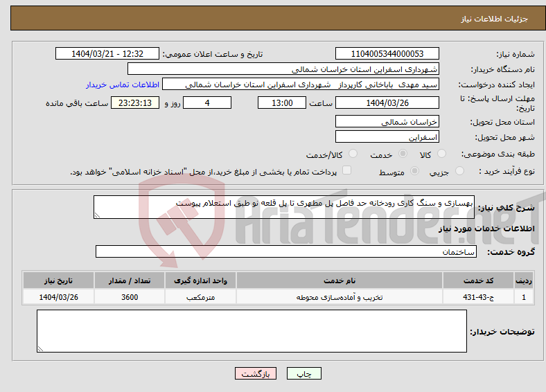Click the deadline hour field 13:00

click(x=282, y=103)
